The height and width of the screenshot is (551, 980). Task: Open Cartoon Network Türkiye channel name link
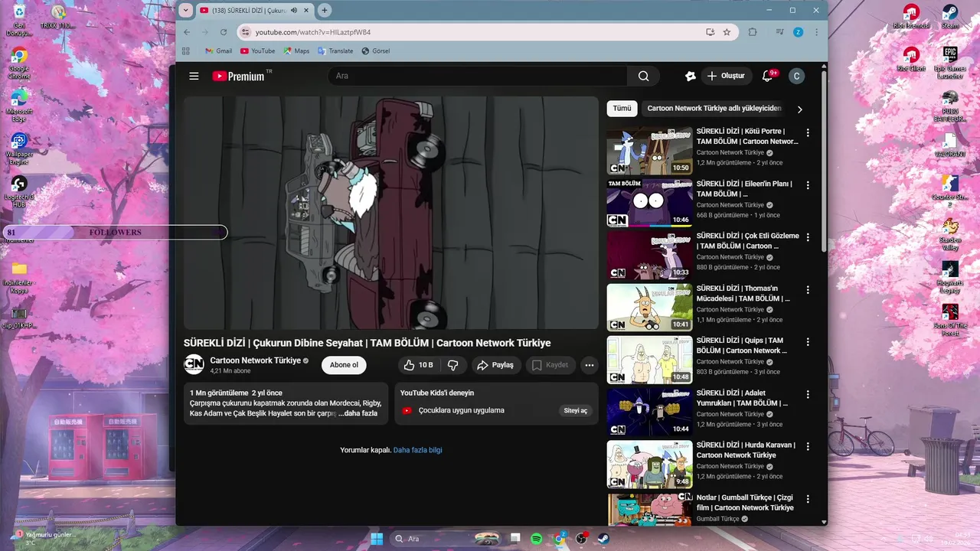[256, 360]
